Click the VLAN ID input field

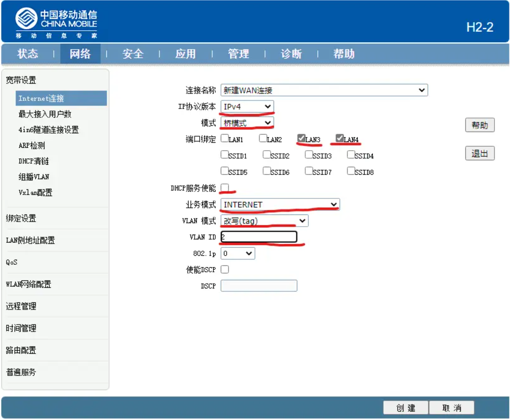[x=259, y=237]
